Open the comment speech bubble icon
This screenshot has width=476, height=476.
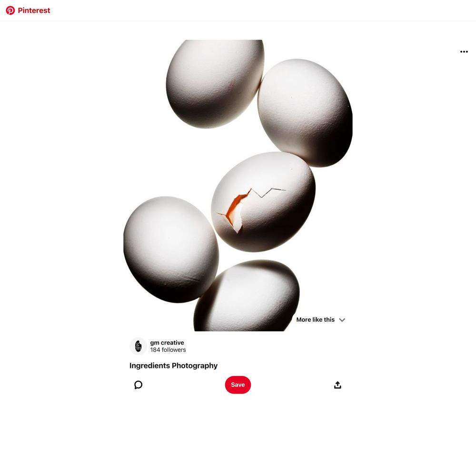point(138,385)
